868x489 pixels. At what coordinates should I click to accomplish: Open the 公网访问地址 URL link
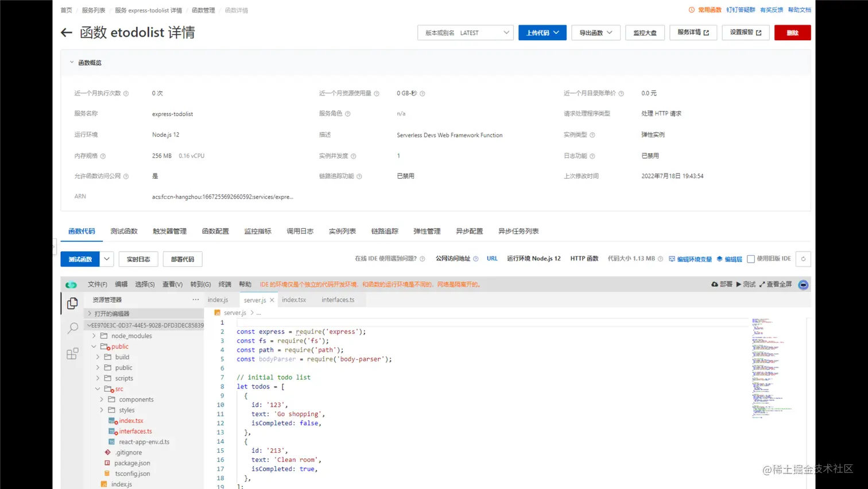pos(491,259)
